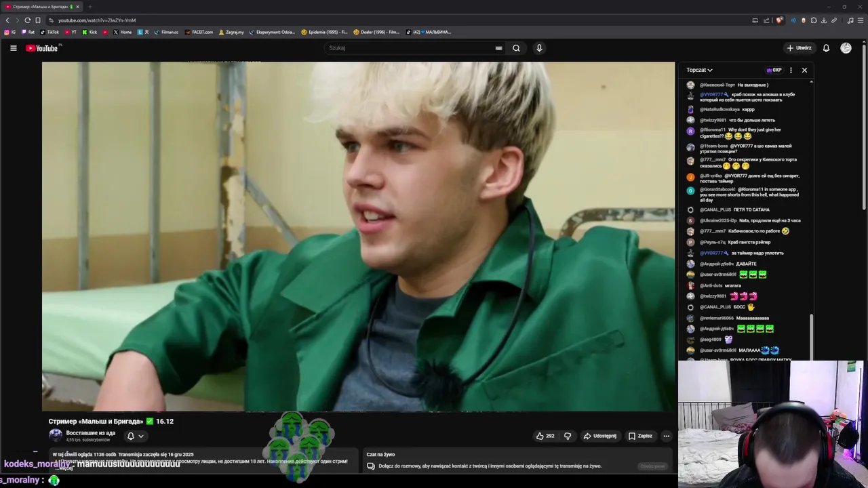
Task: Open browser main hamburger menu
Action: pos(861,20)
